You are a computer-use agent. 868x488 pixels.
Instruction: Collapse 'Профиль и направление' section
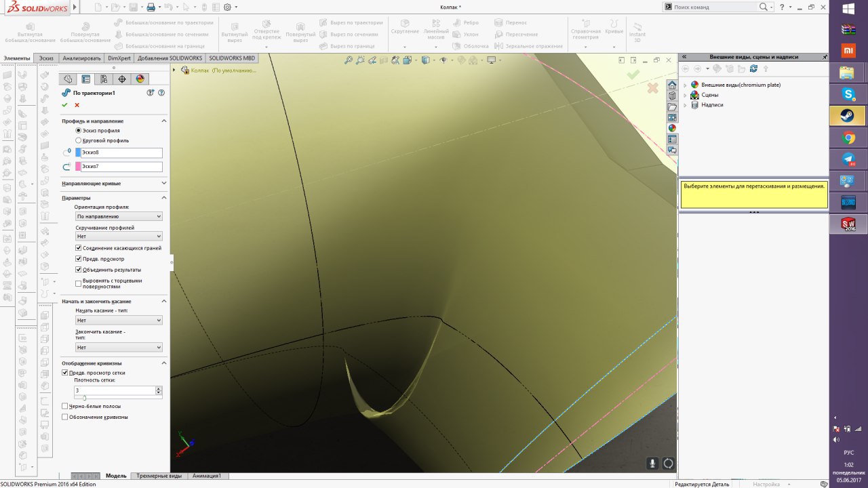pos(164,121)
